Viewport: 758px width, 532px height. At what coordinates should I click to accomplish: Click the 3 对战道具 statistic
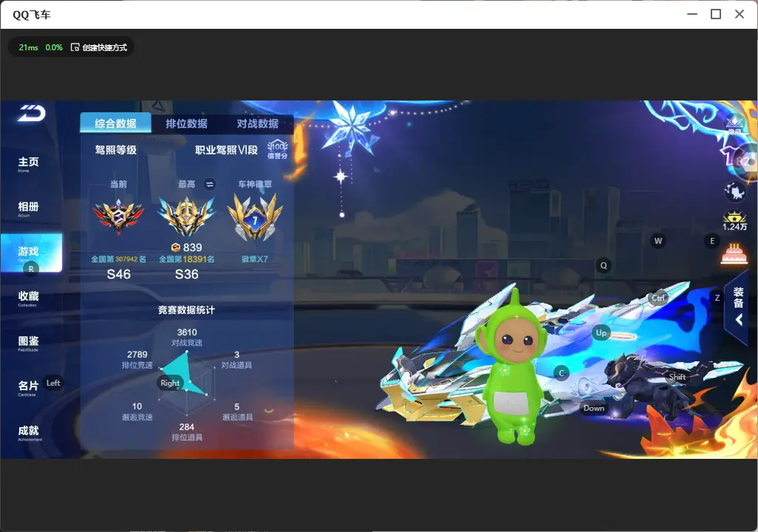pyautogui.click(x=237, y=359)
